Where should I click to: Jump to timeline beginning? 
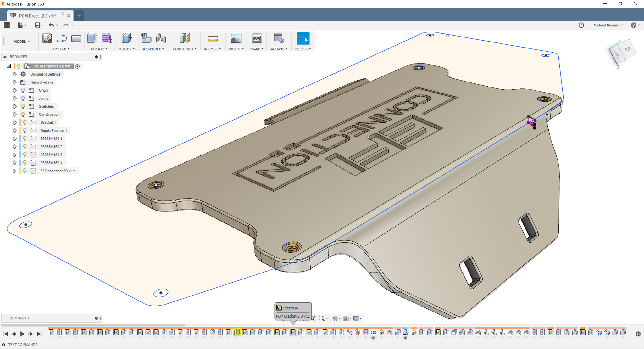(6, 334)
